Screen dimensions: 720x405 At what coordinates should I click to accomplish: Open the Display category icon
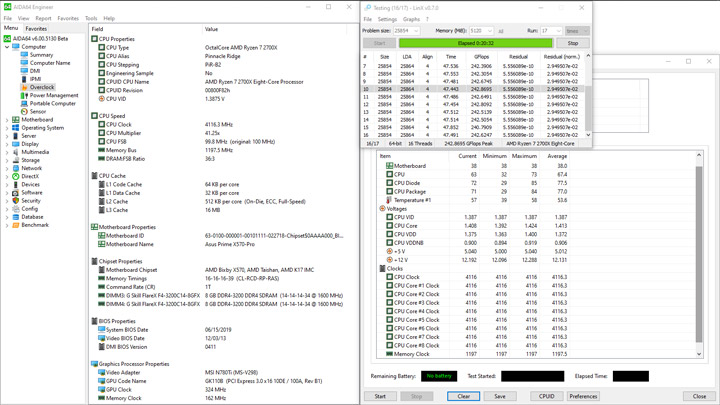pos(16,144)
